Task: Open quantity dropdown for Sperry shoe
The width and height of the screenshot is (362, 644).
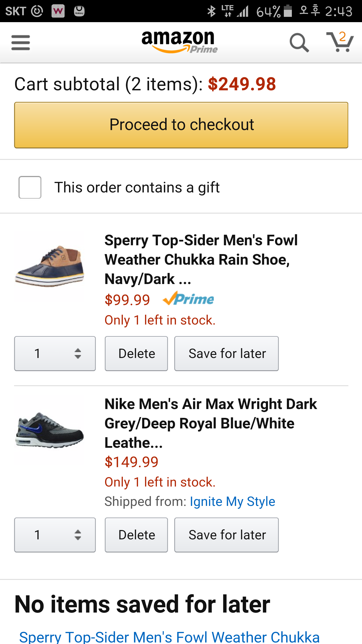Action: tap(55, 353)
